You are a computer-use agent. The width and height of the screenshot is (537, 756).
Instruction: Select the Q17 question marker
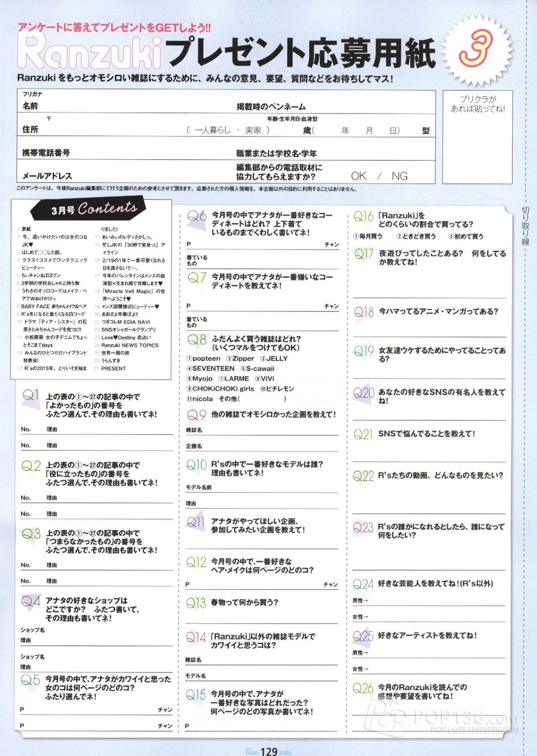[x=364, y=254]
